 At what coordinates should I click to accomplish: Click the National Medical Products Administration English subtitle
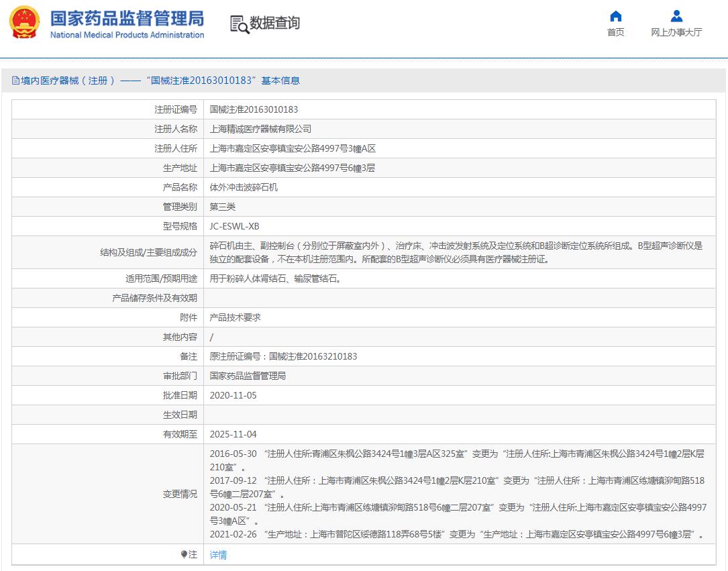point(127,35)
